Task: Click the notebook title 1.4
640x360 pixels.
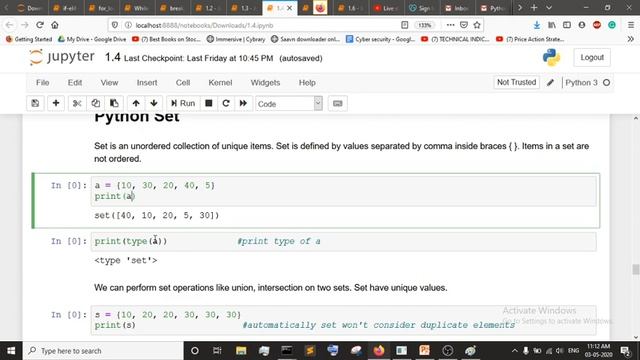Action: 112,58
